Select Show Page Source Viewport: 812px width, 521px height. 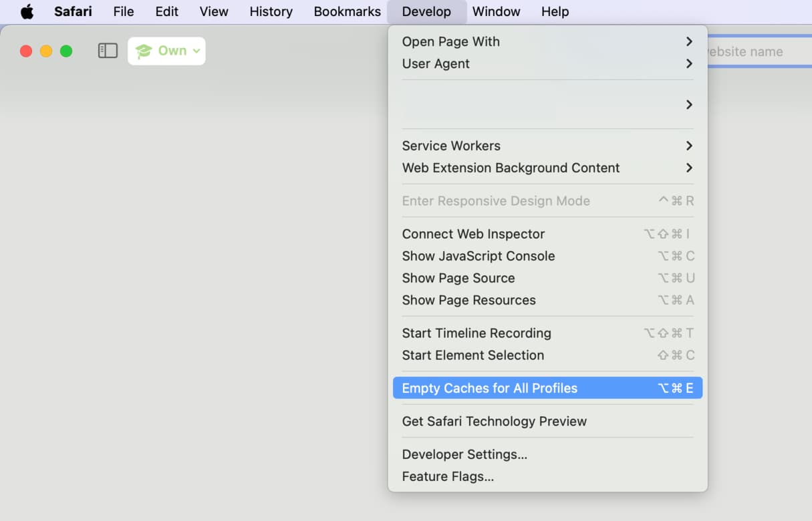(x=547, y=278)
